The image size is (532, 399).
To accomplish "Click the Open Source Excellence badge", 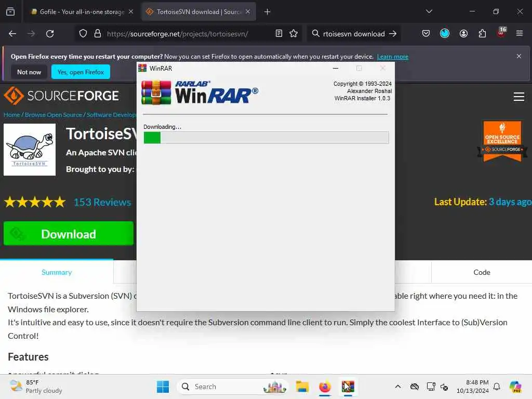I will pyautogui.click(x=502, y=141).
